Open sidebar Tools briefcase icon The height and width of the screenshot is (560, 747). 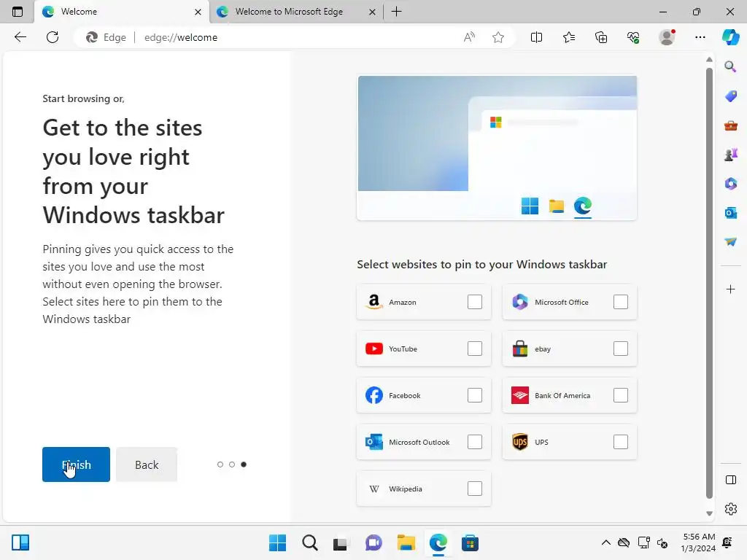[x=730, y=125]
